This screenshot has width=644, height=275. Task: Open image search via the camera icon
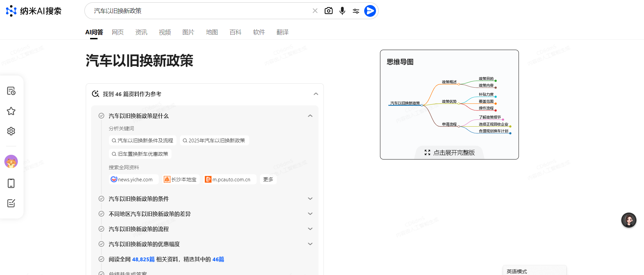[x=329, y=11]
